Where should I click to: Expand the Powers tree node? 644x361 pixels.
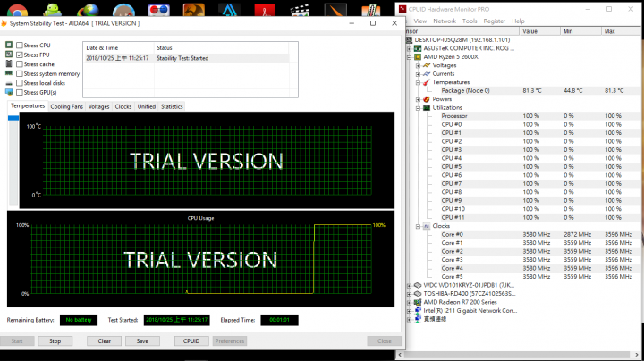pos(418,99)
